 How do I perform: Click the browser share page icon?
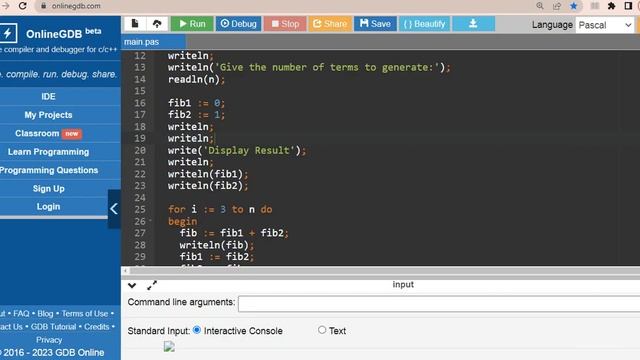[x=557, y=6]
